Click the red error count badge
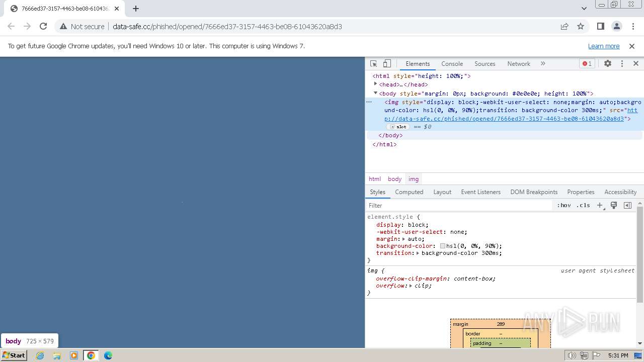 click(587, 64)
